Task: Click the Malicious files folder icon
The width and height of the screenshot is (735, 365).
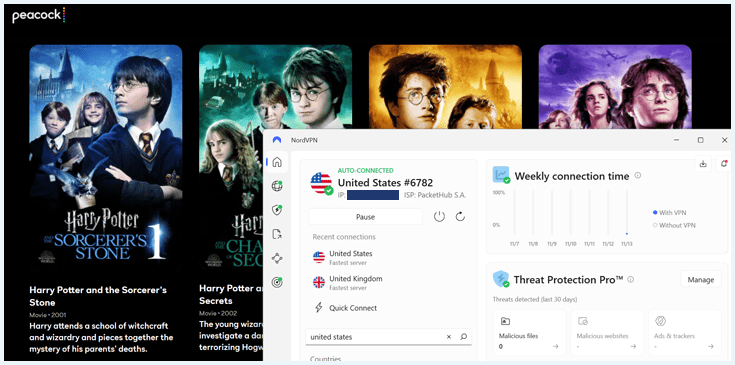Action: coord(505,321)
